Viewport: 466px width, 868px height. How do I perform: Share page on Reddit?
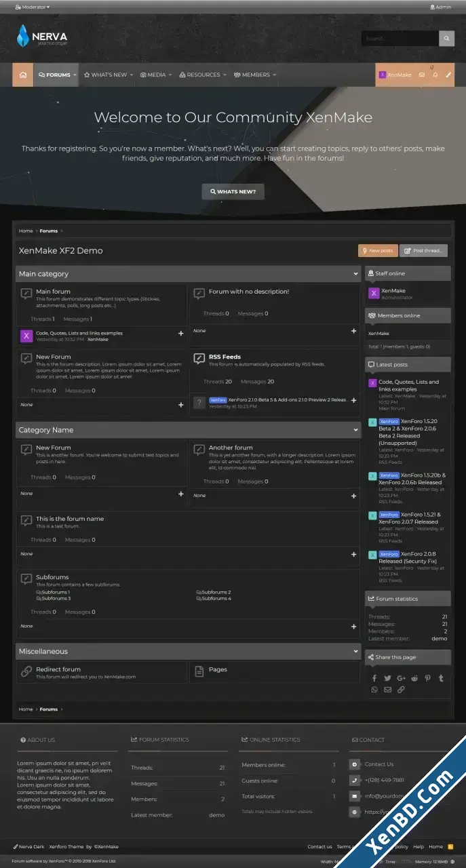pyautogui.click(x=414, y=677)
